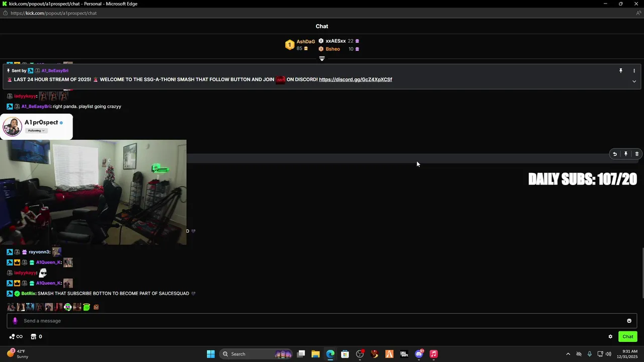Click the channel points infinity icon

click(x=16, y=337)
